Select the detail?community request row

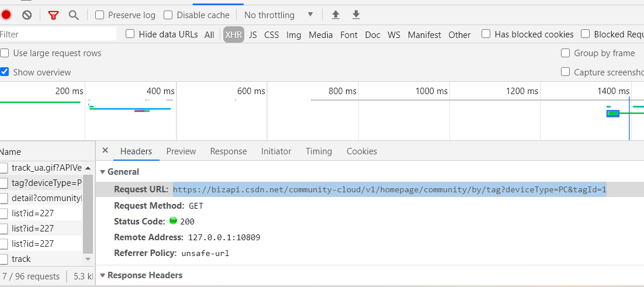point(41,198)
